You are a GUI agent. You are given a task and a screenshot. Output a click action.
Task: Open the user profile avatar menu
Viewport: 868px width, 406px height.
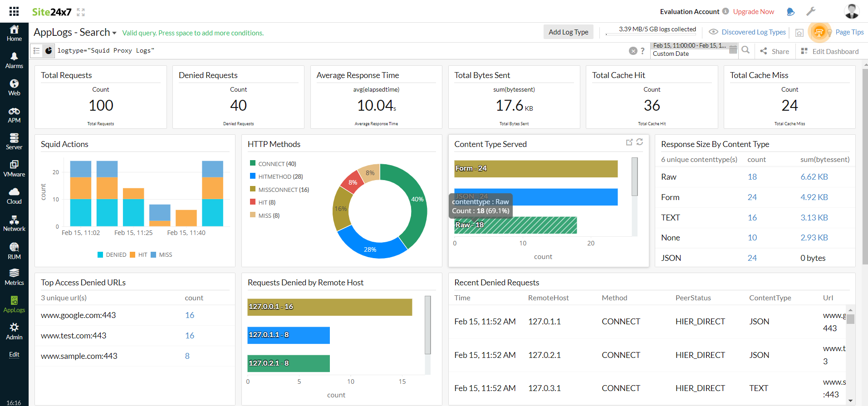tap(851, 11)
